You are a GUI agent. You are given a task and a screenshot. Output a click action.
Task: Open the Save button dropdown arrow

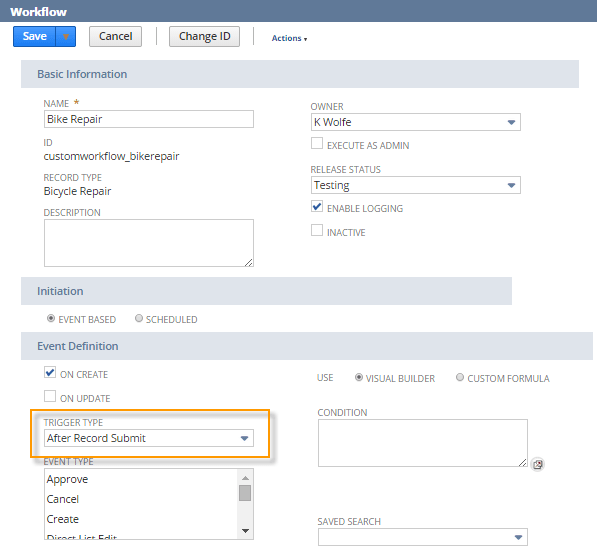pyautogui.click(x=66, y=37)
